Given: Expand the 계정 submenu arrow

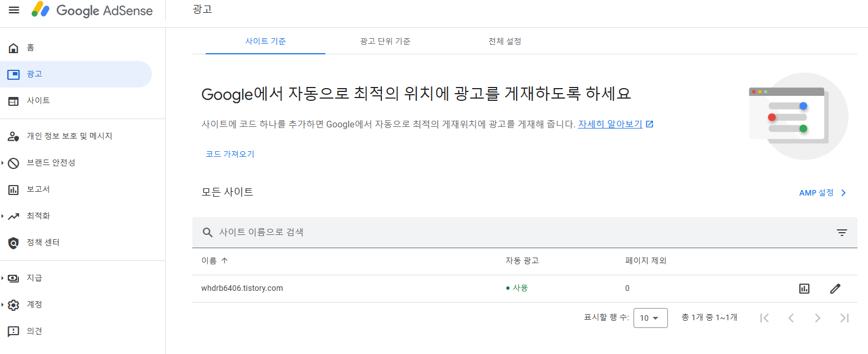Looking at the screenshot, I should [x=2, y=305].
